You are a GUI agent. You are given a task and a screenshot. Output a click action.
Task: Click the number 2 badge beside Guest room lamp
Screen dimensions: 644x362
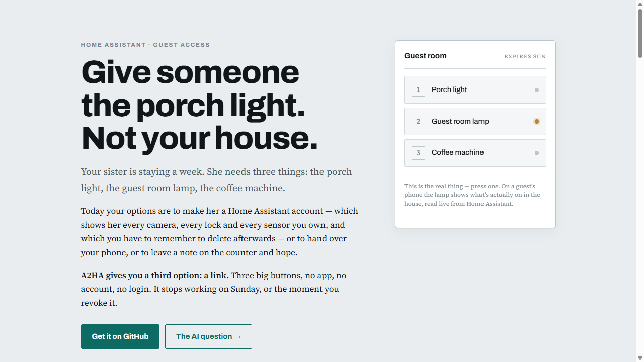point(418,121)
